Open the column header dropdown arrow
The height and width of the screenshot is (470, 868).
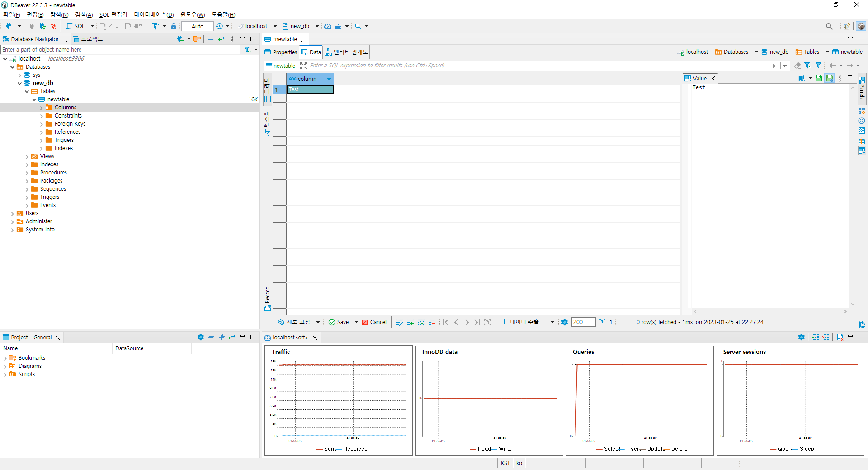329,79
